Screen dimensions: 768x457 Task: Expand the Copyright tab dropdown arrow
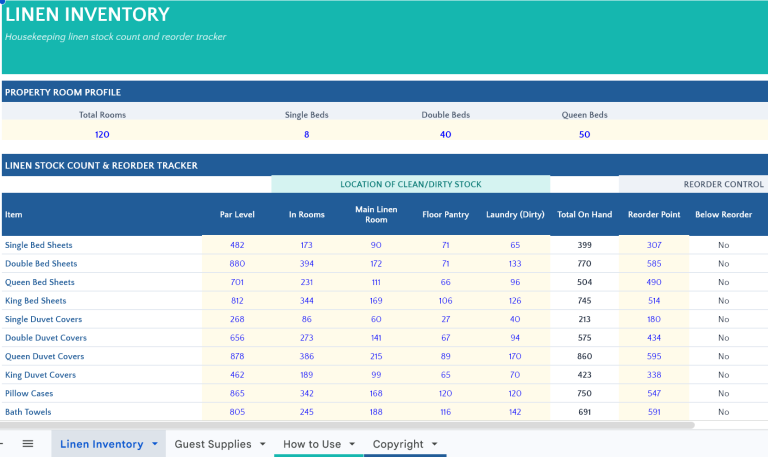pos(434,444)
